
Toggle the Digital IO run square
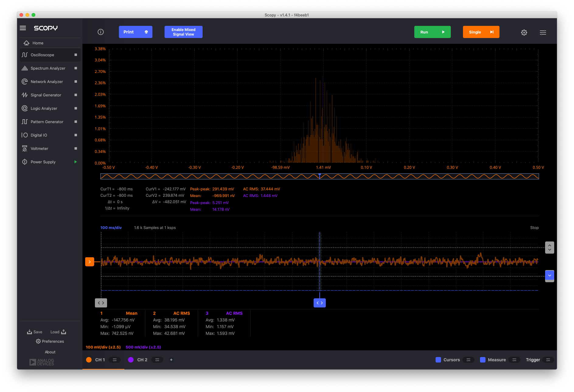click(x=76, y=135)
